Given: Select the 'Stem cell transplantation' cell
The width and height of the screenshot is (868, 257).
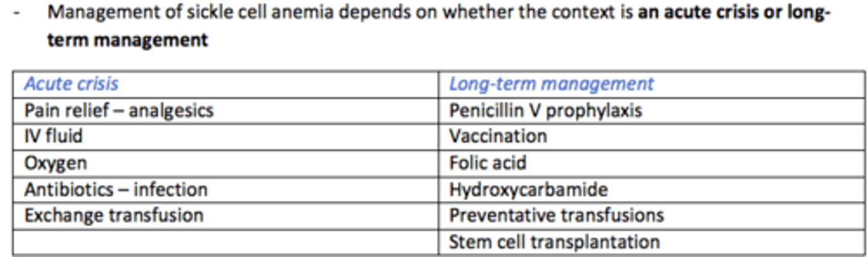Looking at the screenshot, I should point(554,242).
